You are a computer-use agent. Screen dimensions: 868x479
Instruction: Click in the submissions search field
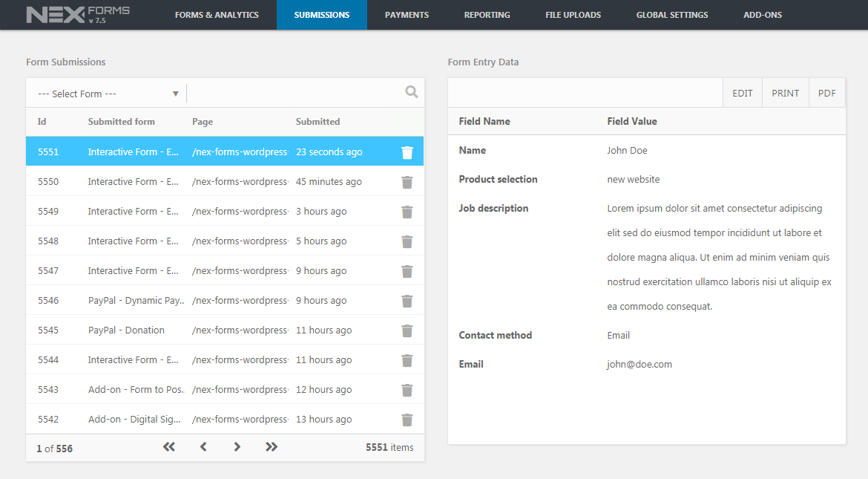[x=295, y=93]
